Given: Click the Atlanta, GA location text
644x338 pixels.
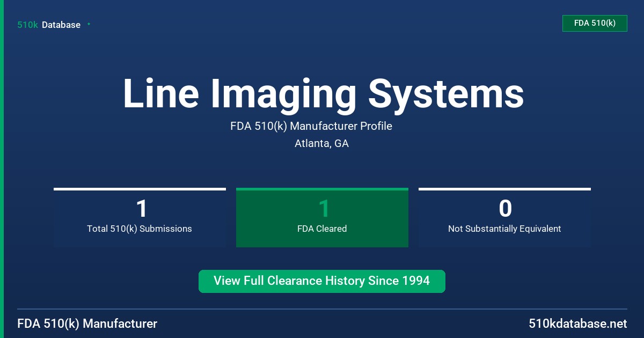Looking at the screenshot, I should pyautogui.click(x=322, y=144).
